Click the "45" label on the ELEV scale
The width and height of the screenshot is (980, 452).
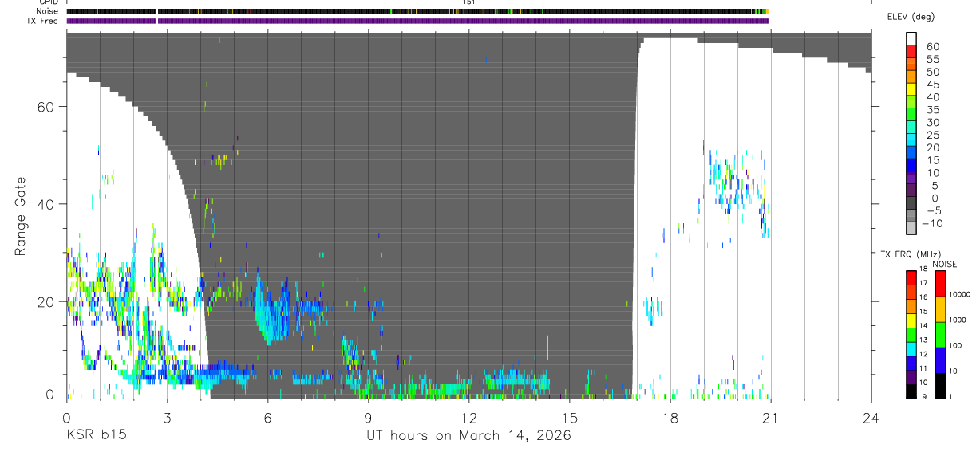click(932, 85)
